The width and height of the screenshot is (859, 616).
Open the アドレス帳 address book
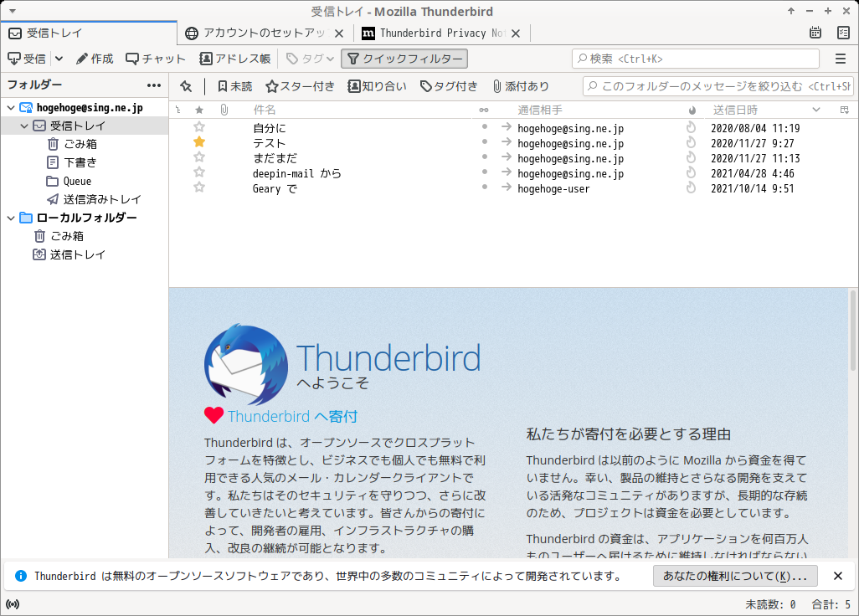point(235,59)
